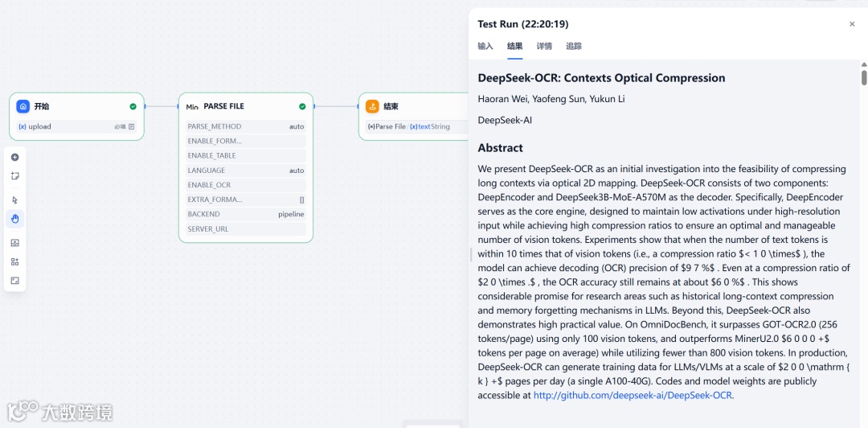Image resolution: width=868 pixels, height=428 pixels.
Task: Activate the hand pan tool
Action: (x=15, y=219)
